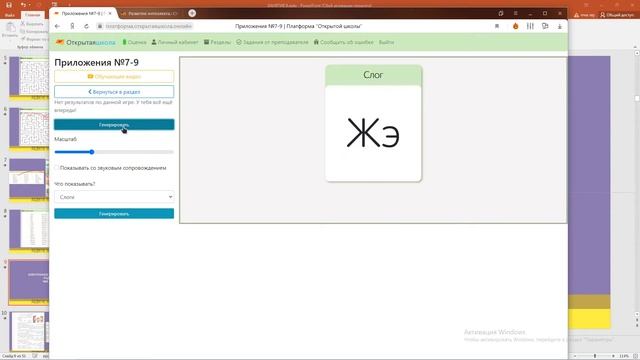Viewport: 640px width, 360px height.
Task: Click Сообщить об ошибке link
Action: pyautogui.click(x=343, y=42)
